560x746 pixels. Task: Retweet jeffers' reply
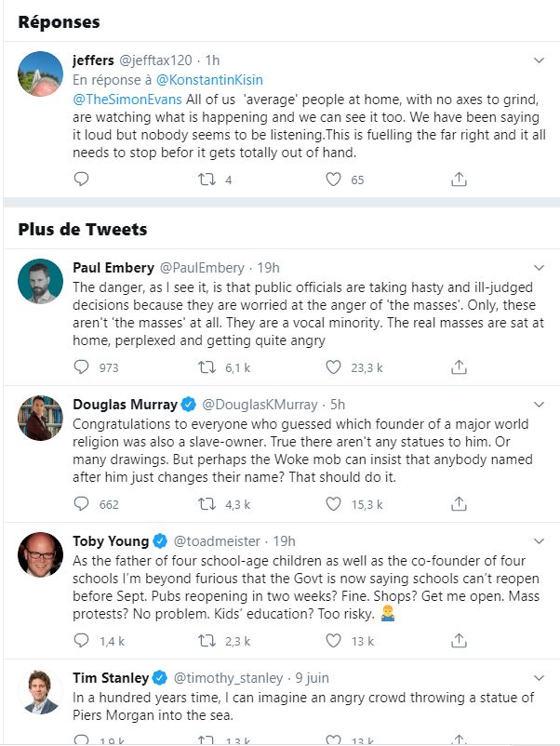click(207, 180)
